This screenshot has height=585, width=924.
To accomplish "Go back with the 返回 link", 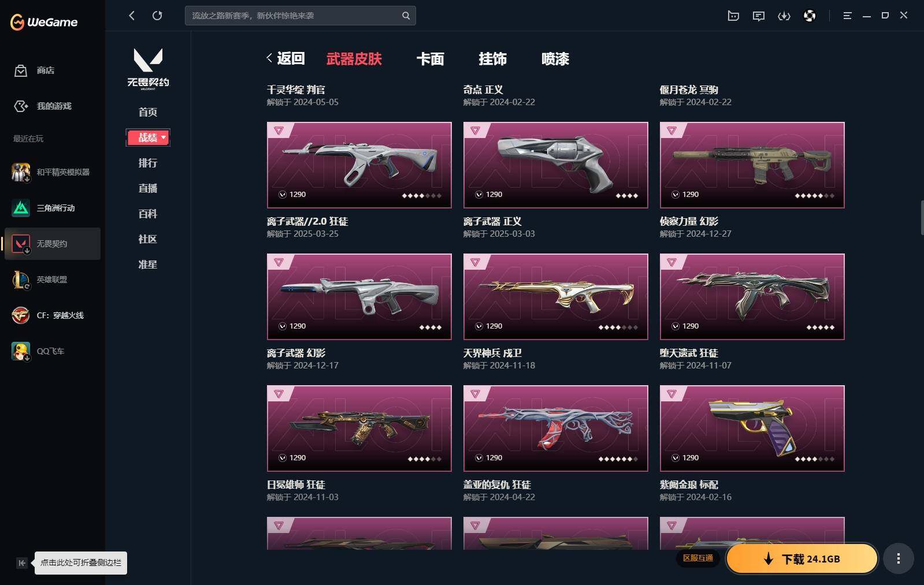I will coord(285,58).
